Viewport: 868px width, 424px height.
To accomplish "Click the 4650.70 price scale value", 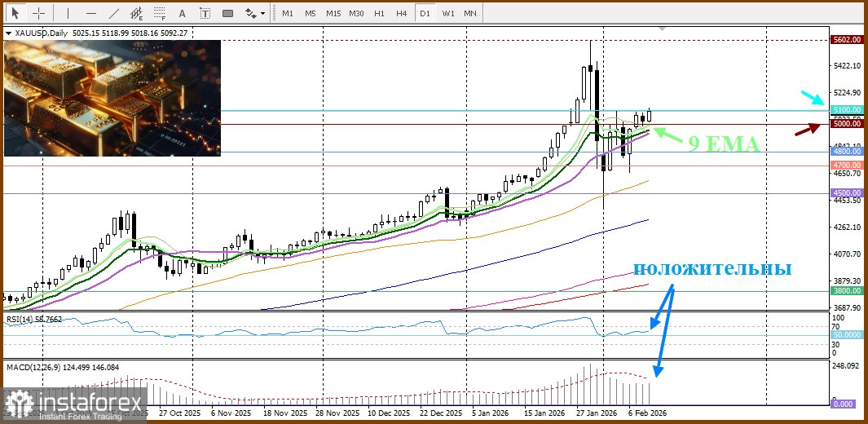I will click(847, 173).
